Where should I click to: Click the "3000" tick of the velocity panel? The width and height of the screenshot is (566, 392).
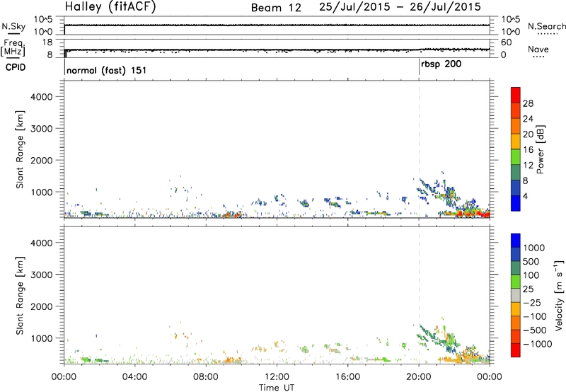(42, 275)
